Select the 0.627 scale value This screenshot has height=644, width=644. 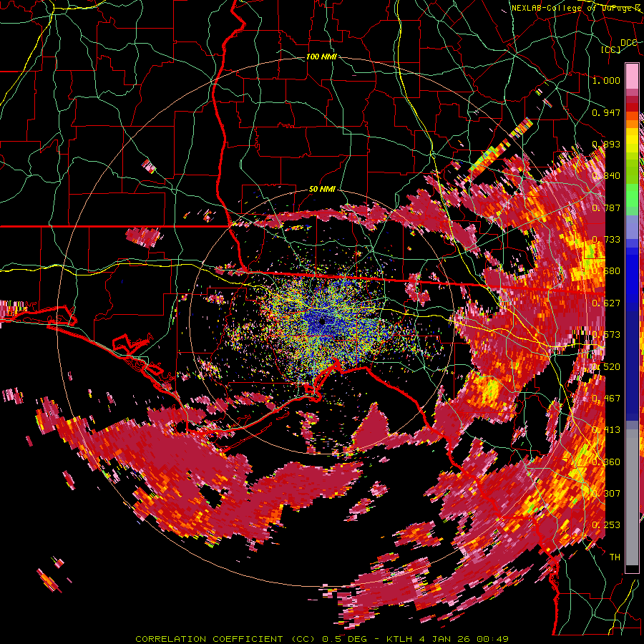[x=606, y=303]
